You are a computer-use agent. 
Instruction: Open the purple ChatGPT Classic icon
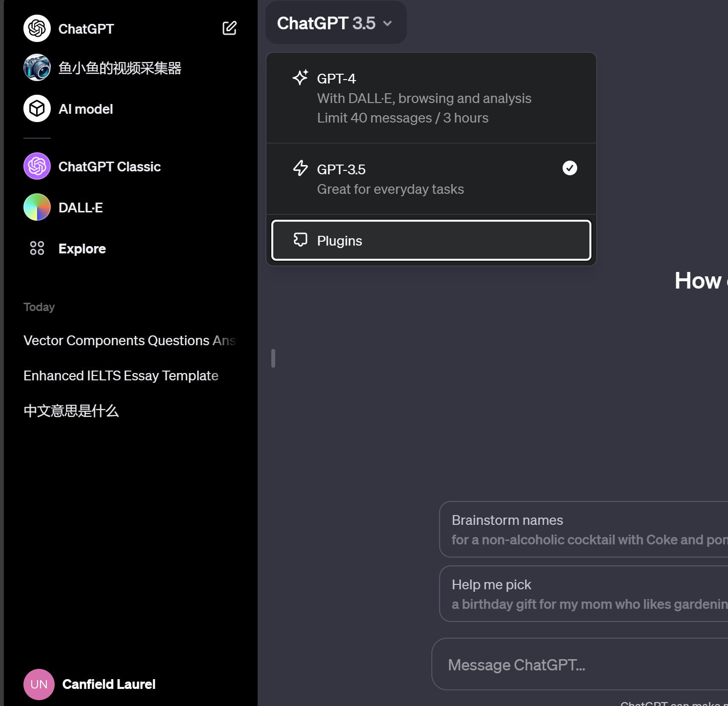coord(37,166)
